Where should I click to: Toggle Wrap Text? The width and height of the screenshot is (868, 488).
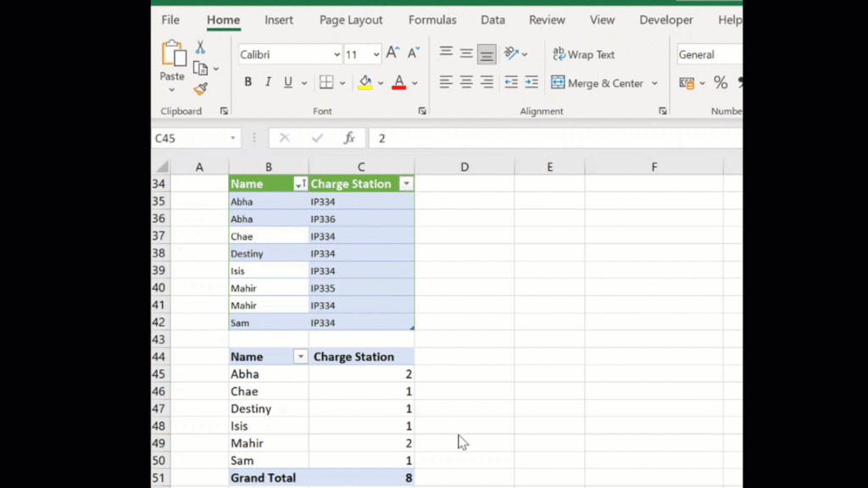click(x=583, y=54)
